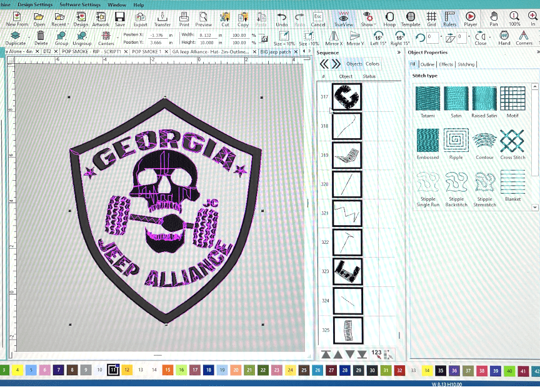The image size is (540, 392).
Task: Shrink design with Size -10%
Action: pyautogui.click(x=309, y=38)
